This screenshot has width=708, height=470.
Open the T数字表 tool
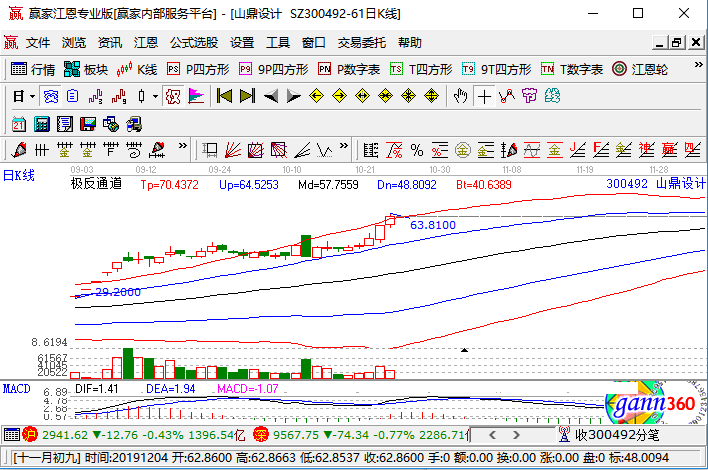pos(572,70)
